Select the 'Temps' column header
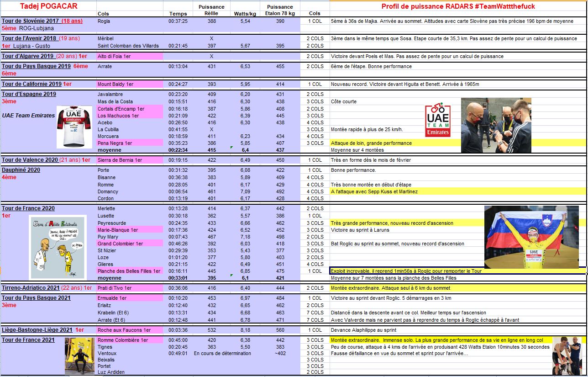Image resolution: width=588 pixels, height=377 pixels. [x=178, y=14]
